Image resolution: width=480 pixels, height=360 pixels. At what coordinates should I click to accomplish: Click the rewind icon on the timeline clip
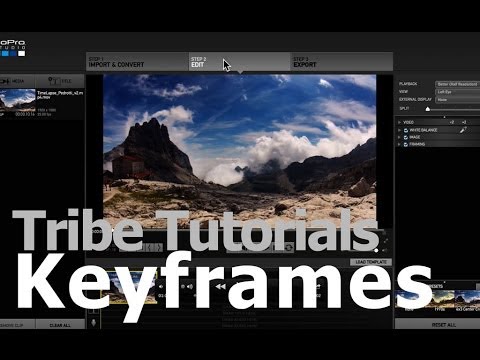point(220,286)
